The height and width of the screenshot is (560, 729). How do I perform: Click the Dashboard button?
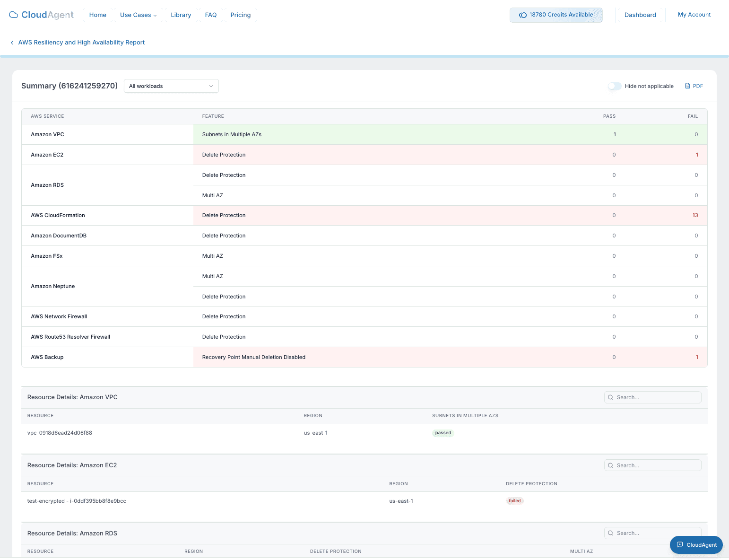[640, 15]
